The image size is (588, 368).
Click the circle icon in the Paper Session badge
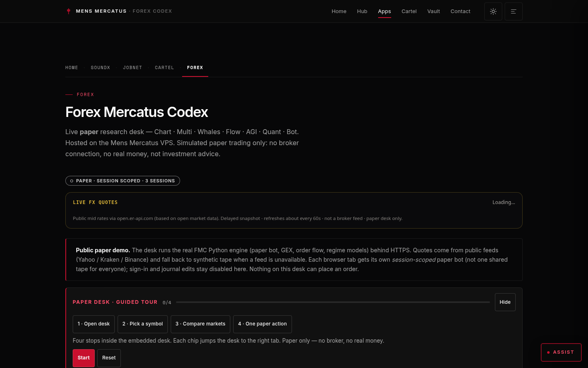71,181
